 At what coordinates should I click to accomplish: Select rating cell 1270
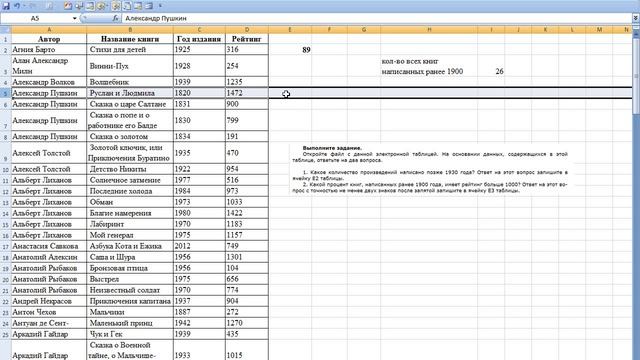247,324
